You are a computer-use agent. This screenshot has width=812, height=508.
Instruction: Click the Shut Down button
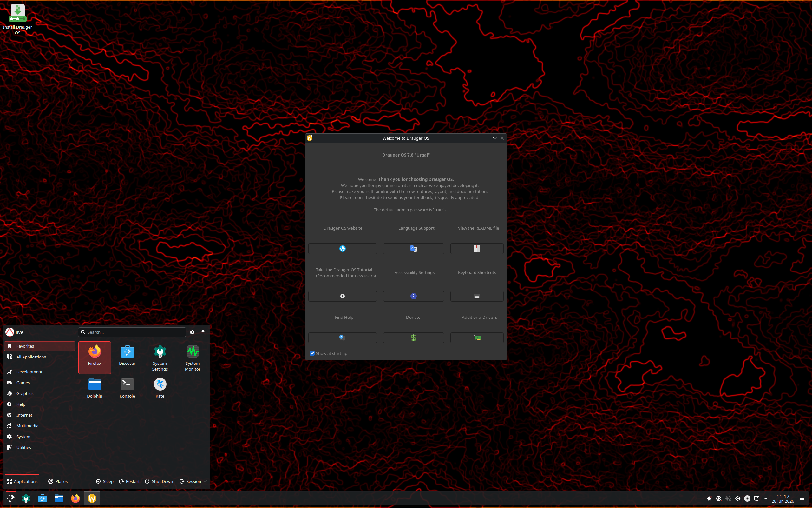159,481
